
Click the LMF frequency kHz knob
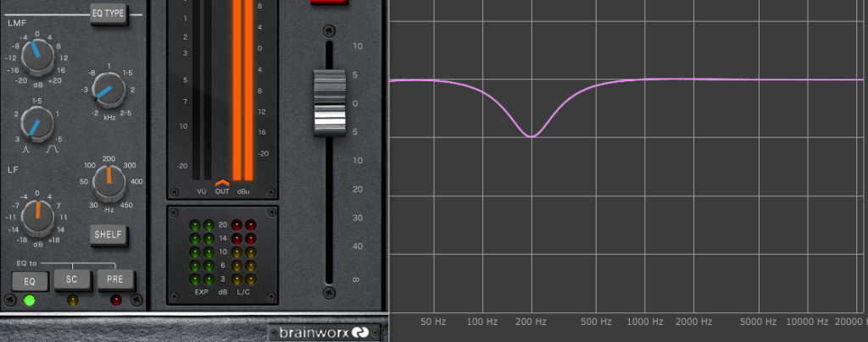click(106, 86)
